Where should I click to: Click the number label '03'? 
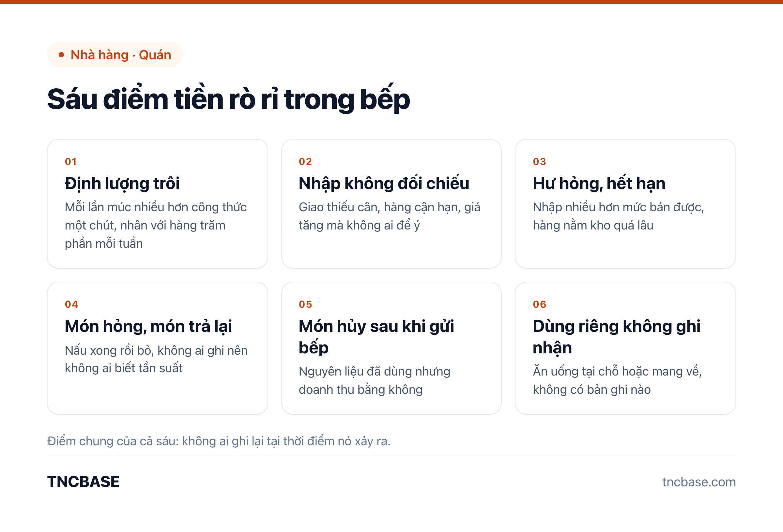(539, 162)
